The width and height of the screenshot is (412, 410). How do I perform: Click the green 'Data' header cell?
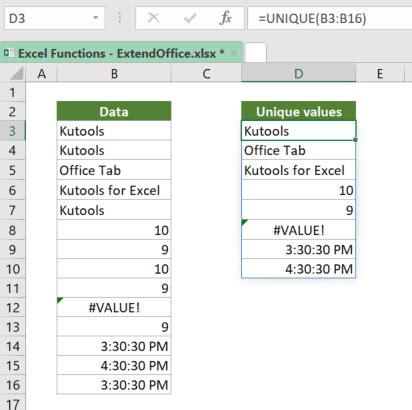click(114, 111)
